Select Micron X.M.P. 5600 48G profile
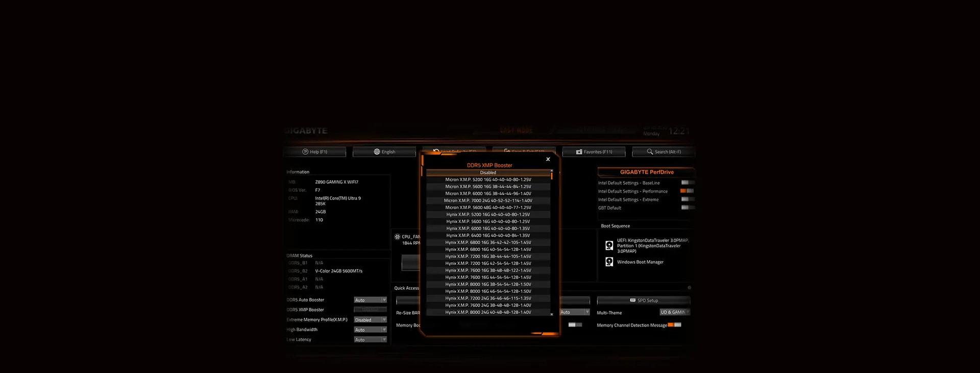This screenshot has height=373, width=980. click(488, 207)
